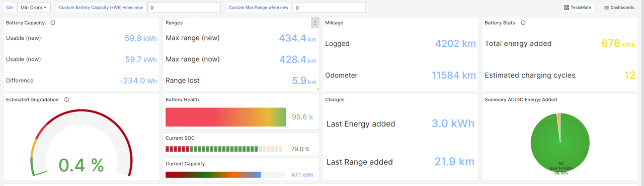The height and width of the screenshot is (186, 644).
Task: Open the Ranges panel three-dot menu
Action: 315,23
